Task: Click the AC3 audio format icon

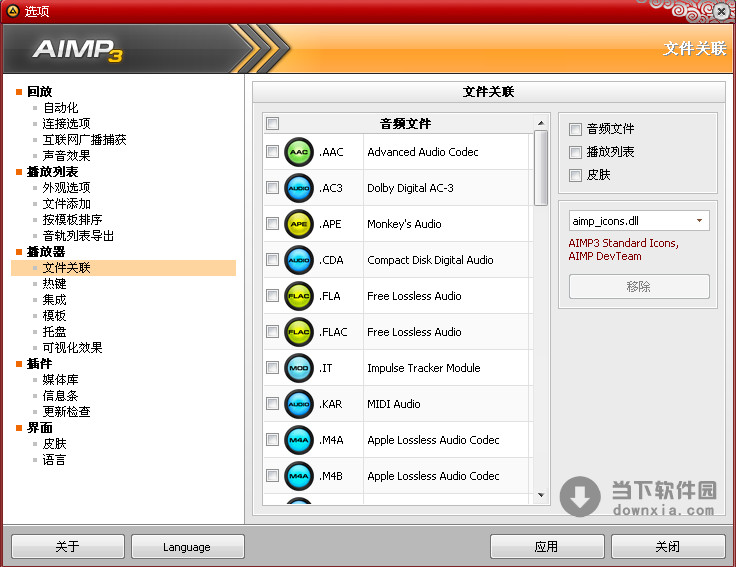Action: (299, 188)
